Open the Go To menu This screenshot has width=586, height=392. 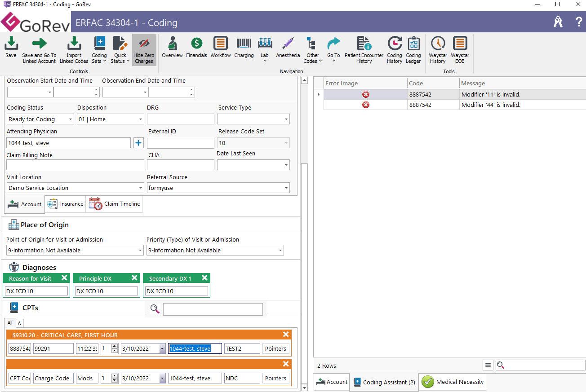(x=333, y=50)
